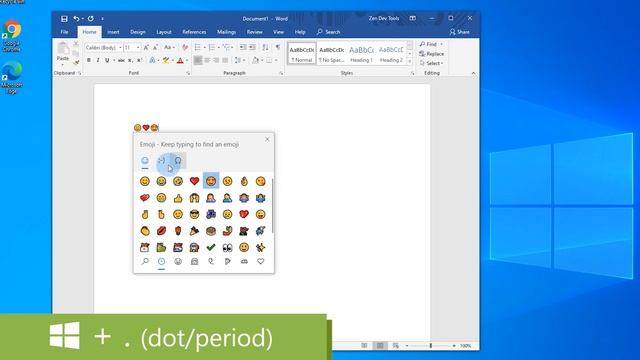Click the Increase Indent icon
640x360 pixels.
pos(253,48)
